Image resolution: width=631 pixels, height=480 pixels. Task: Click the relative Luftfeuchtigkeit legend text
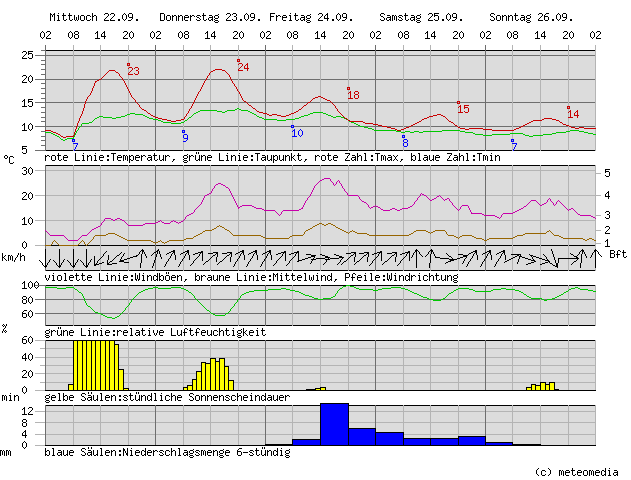point(155,331)
